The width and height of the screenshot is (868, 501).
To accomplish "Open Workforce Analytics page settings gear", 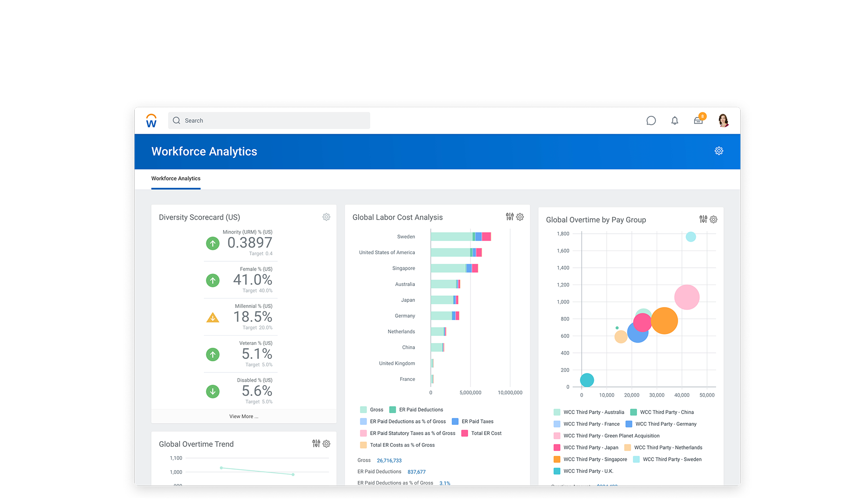I will (x=719, y=151).
